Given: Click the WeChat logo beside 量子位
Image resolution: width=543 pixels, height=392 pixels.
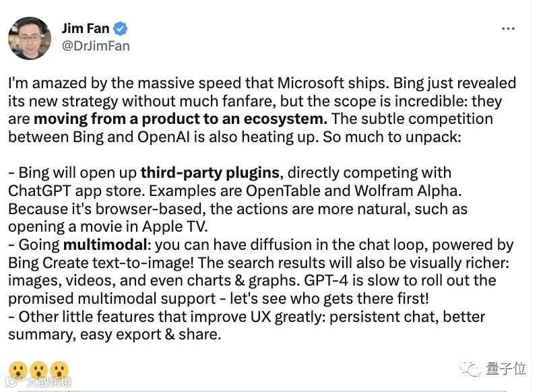Looking at the screenshot, I should click(471, 368).
